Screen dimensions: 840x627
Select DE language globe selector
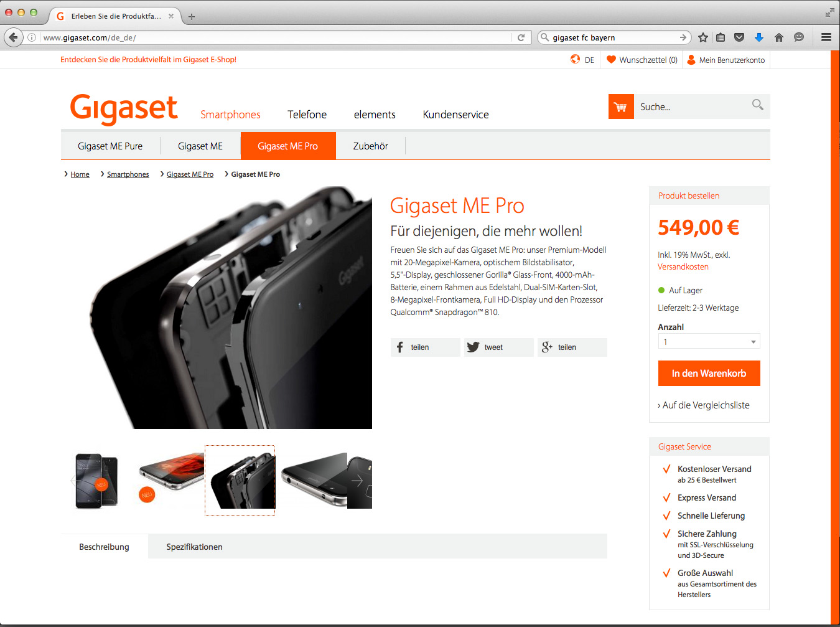[x=582, y=60]
